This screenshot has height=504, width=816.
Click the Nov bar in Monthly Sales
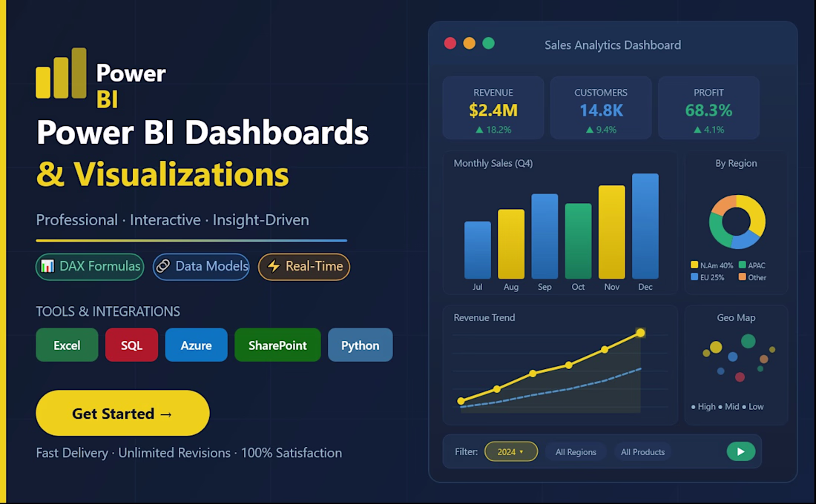611,232
